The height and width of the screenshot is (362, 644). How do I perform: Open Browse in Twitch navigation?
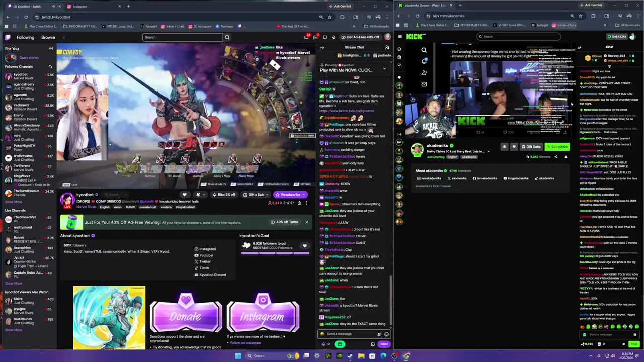(x=48, y=37)
